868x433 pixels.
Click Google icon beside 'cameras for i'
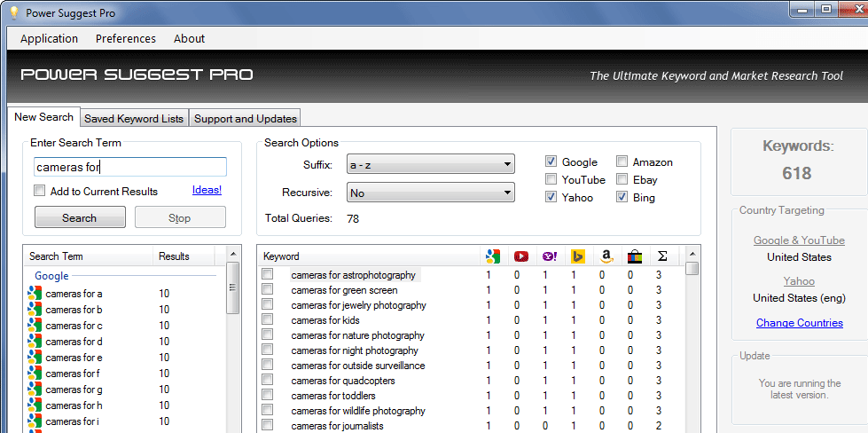(x=35, y=421)
